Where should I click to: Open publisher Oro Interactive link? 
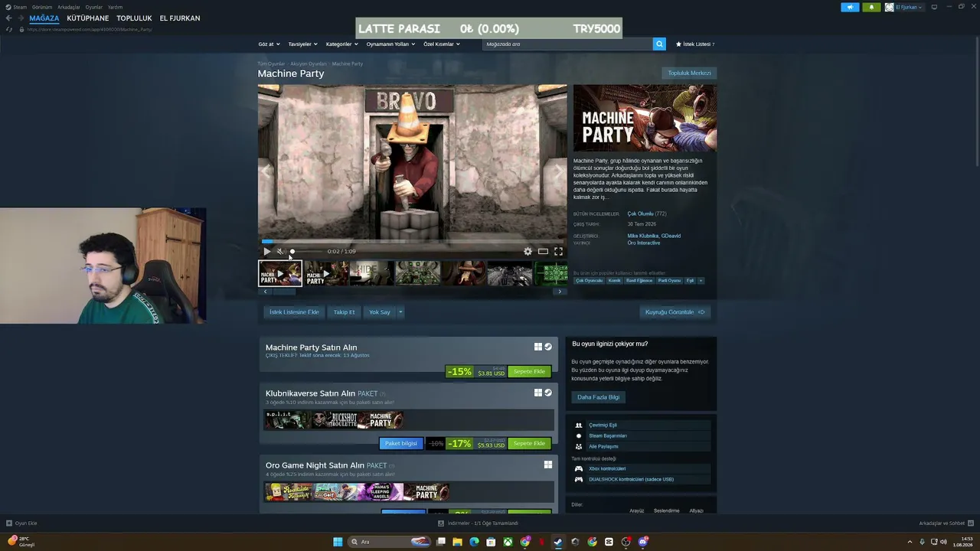644,243
